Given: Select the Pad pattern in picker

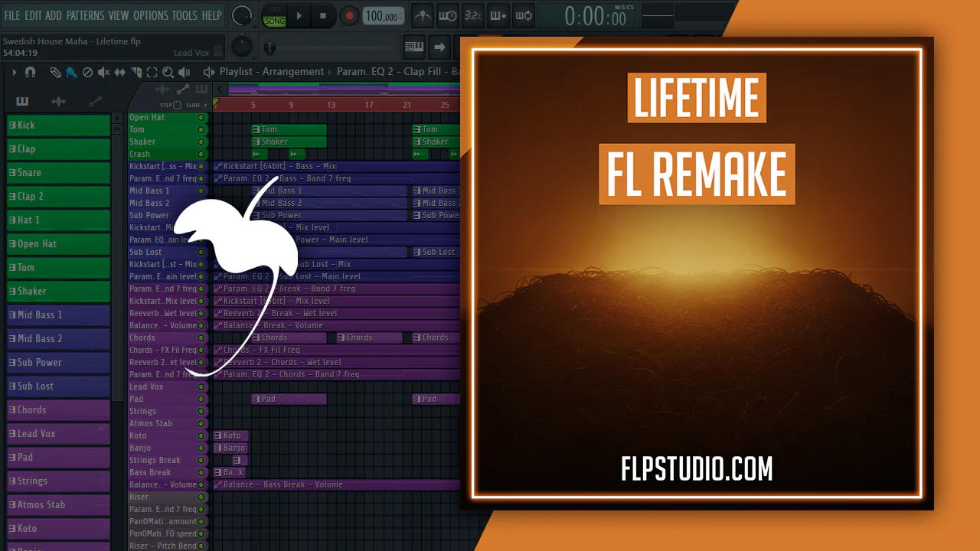Looking at the screenshot, I should point(58,457).
